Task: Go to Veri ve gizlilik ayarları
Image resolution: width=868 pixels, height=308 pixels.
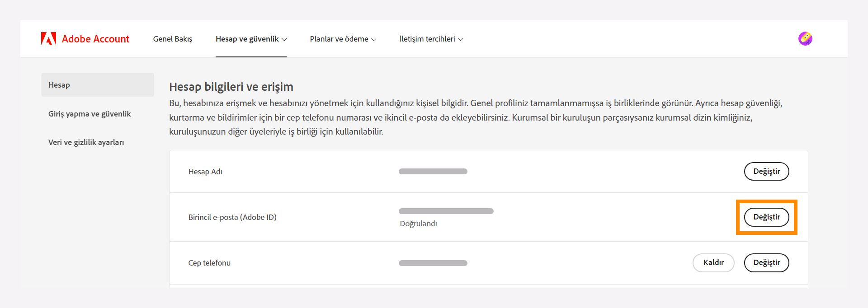Action: pyautogui.click(x=87, y=142)
